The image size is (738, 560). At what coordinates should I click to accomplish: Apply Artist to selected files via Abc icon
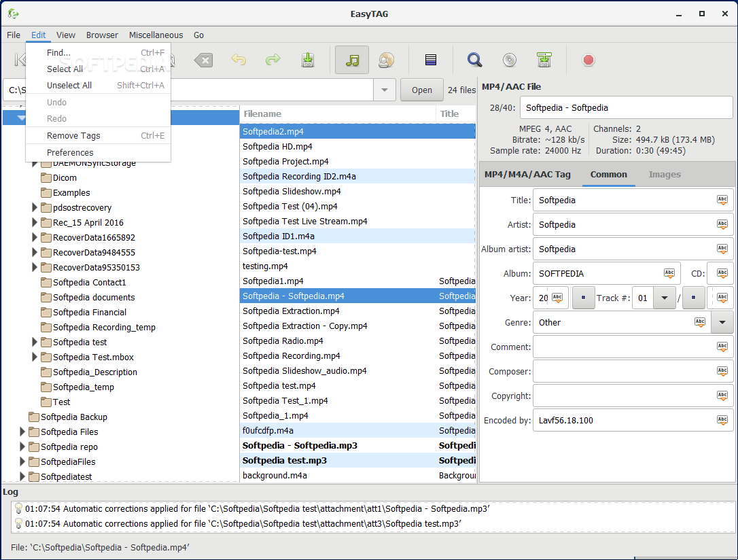(722, 224)
